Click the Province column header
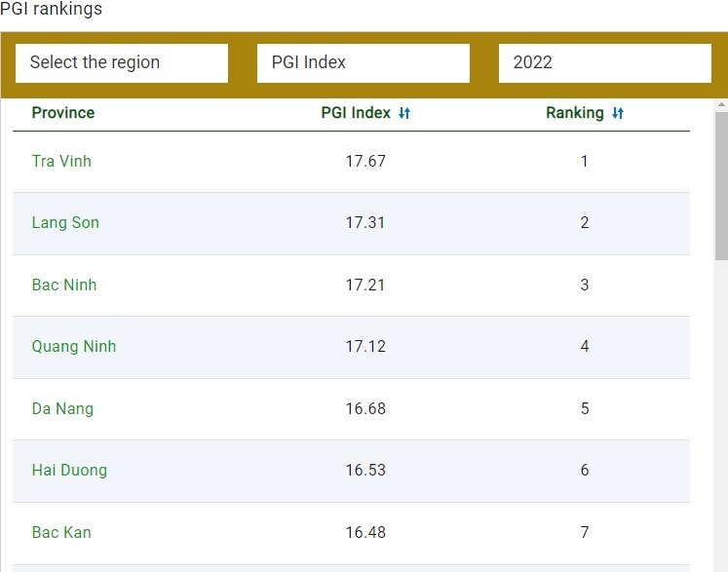 [x=63, y=113]
